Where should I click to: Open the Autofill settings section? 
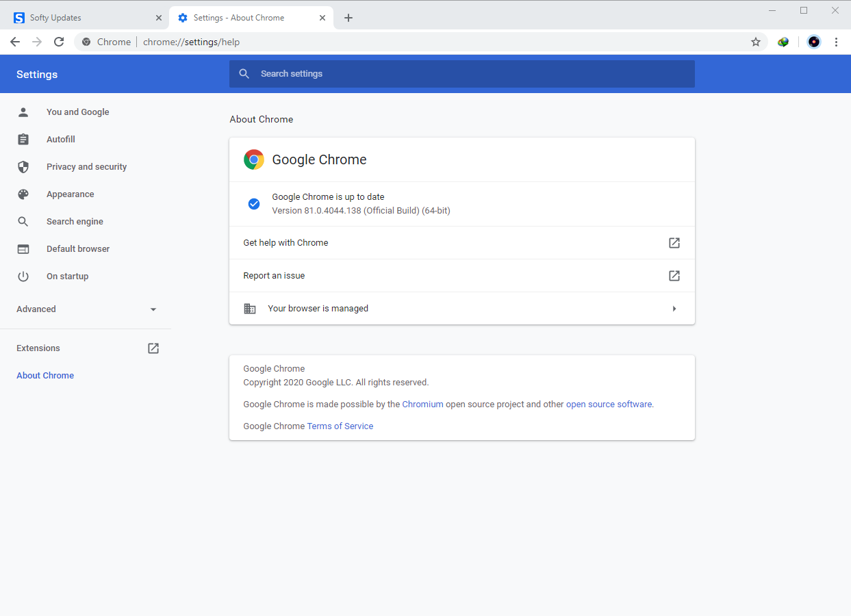pos(61,140)
